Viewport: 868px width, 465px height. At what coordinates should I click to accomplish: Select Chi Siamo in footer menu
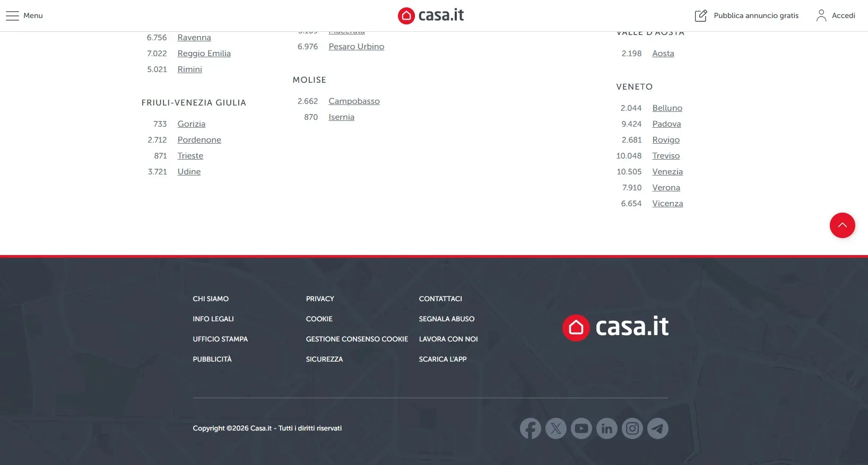click(211, 299)
